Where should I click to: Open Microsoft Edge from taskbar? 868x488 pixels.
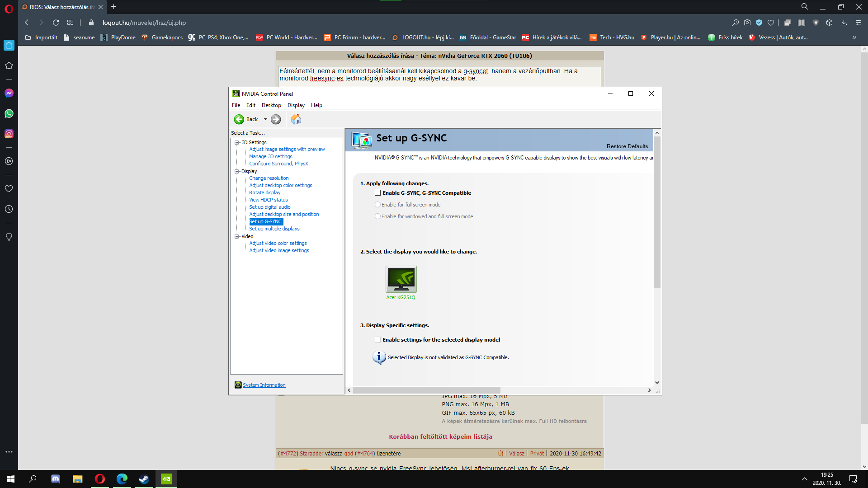(122, 479)
